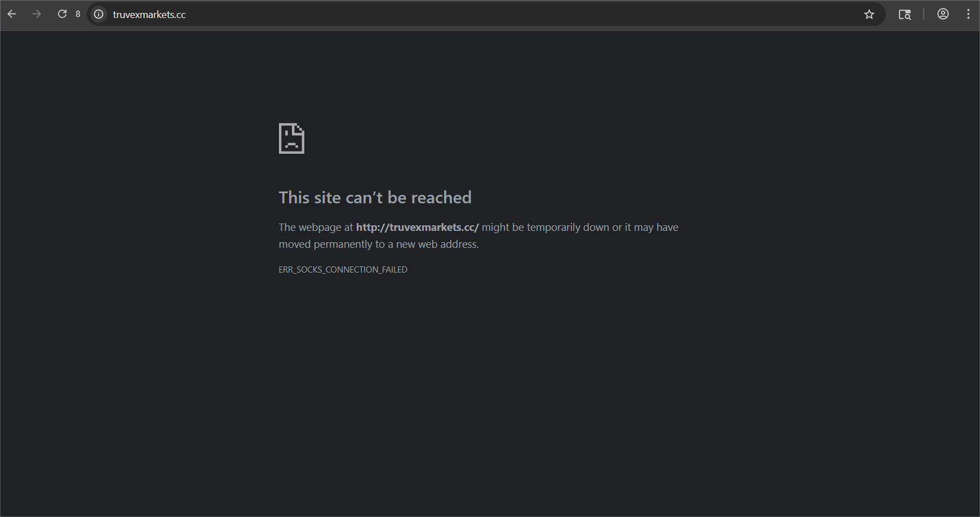980x517 pixels.
Task: Click the ERR_SOCKS_CONNECTION_FAILED error code
Action: coord(343,270)
